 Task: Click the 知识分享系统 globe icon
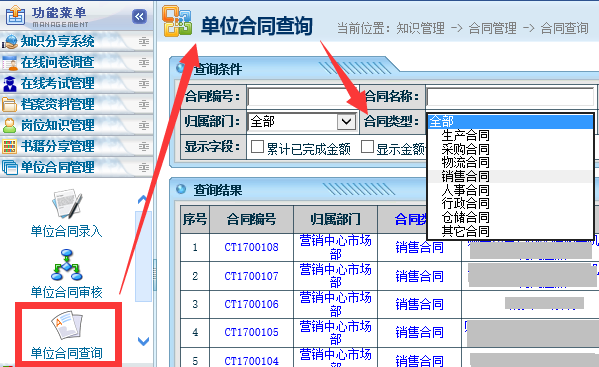10,41
